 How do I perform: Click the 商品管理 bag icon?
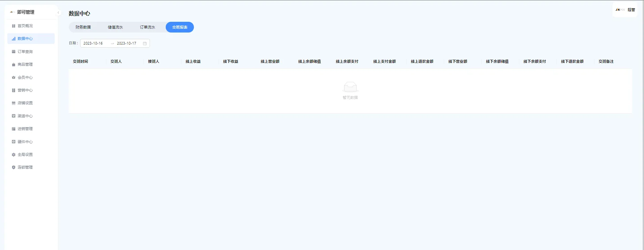tap(13, 65)
